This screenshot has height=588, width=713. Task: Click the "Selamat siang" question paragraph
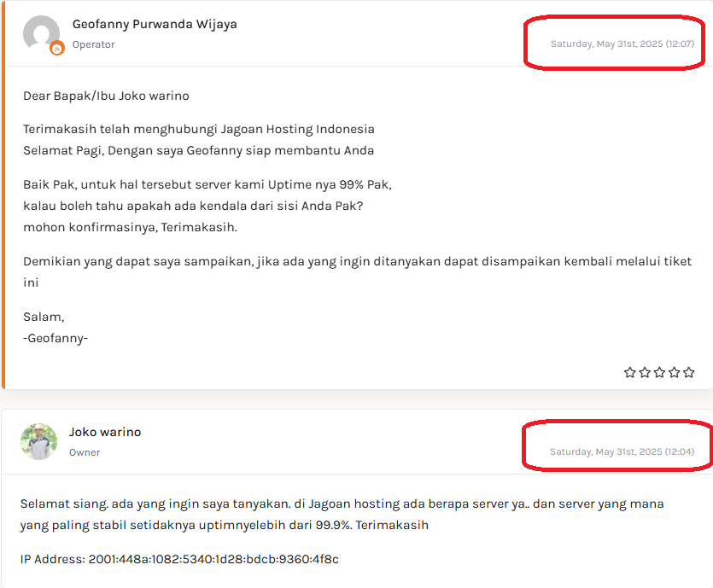pos(342,515)
